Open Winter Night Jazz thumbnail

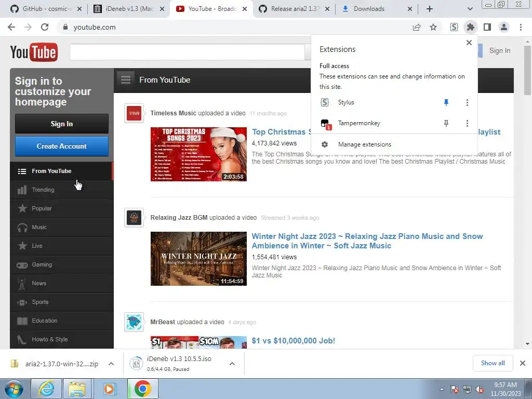[x=198, y=259]
